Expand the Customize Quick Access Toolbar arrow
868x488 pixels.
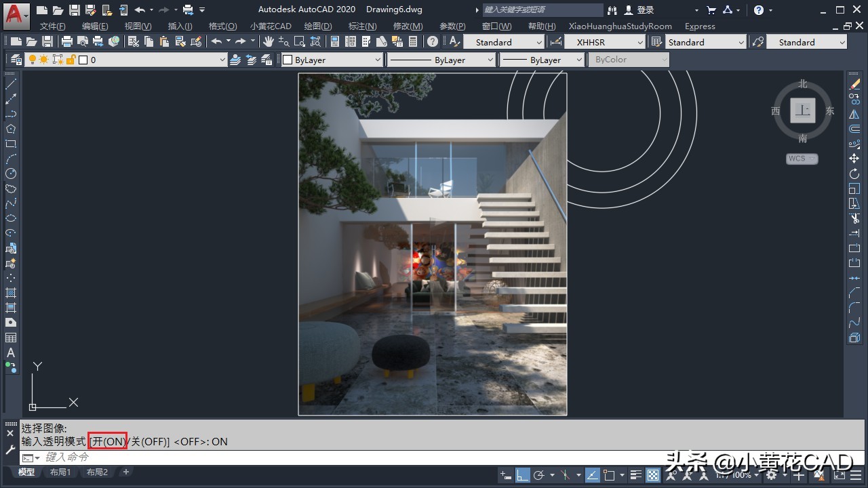[202, 10]
